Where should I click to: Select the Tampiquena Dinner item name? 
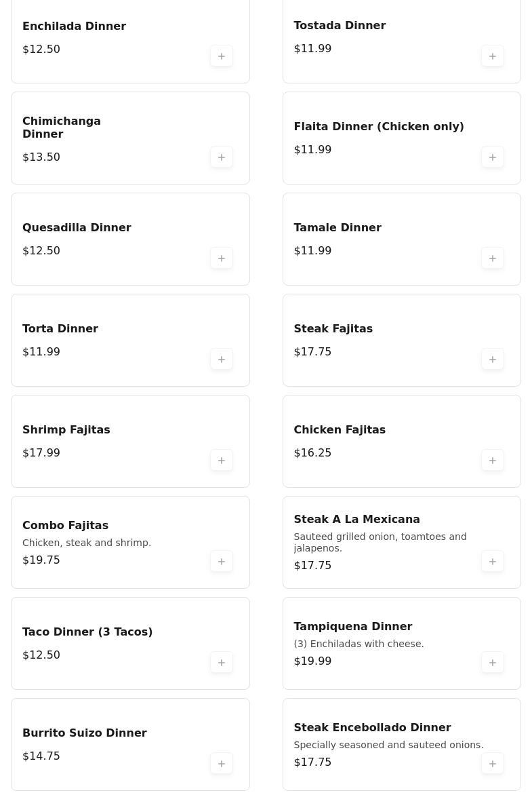coord(352,627)
